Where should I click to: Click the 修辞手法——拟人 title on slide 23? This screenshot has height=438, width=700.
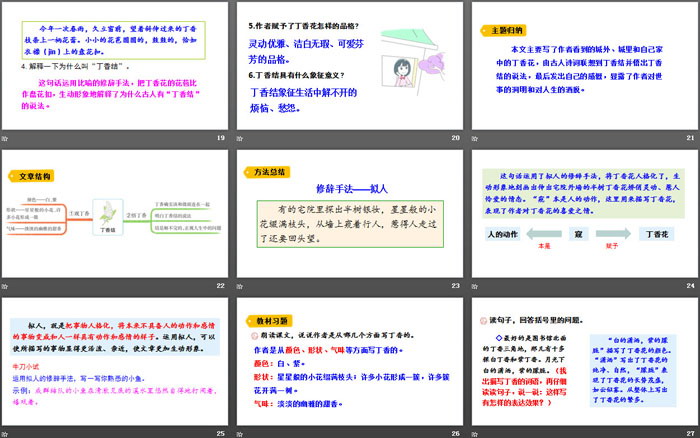(349, 188)
